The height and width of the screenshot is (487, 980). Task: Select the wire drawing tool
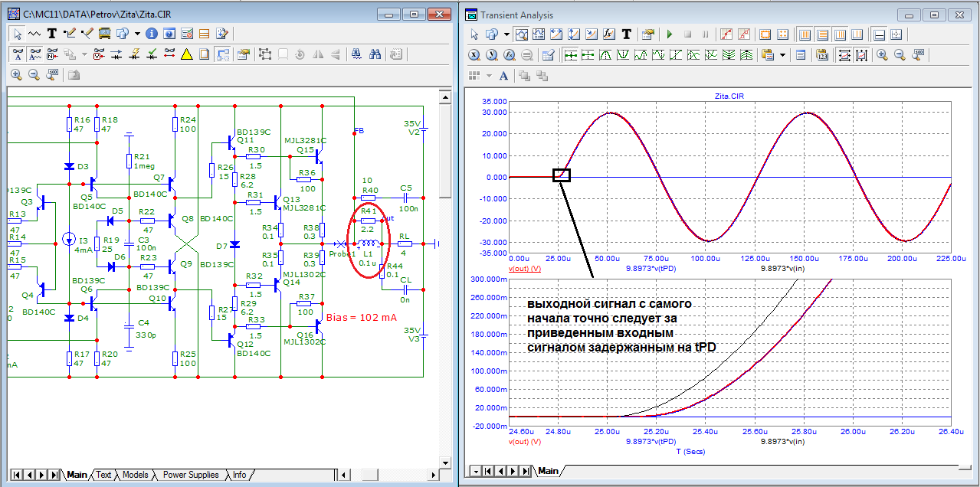click(70, 34)
